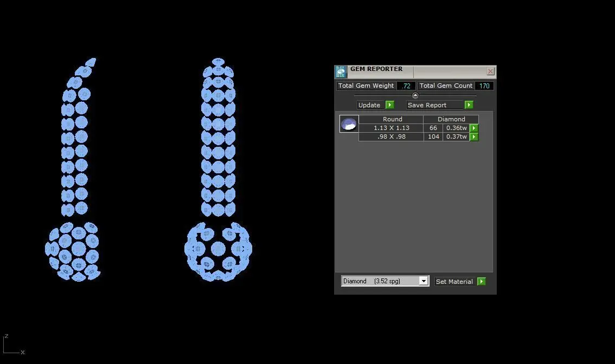Click the Total Gem Count label
This screenshot has height=364, width=615.
pos(446,86)
